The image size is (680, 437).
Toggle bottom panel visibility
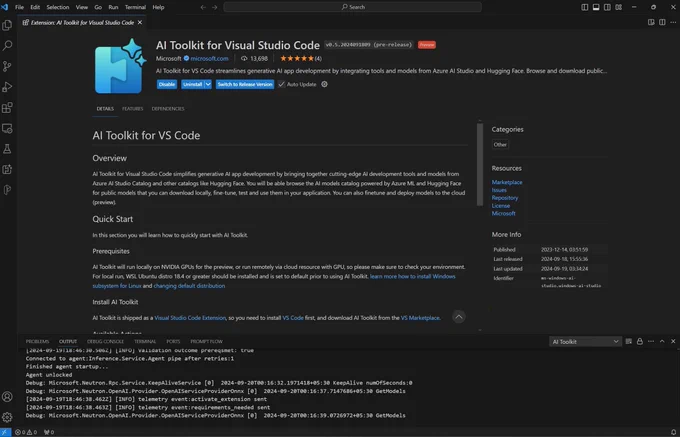pos(596,7)
